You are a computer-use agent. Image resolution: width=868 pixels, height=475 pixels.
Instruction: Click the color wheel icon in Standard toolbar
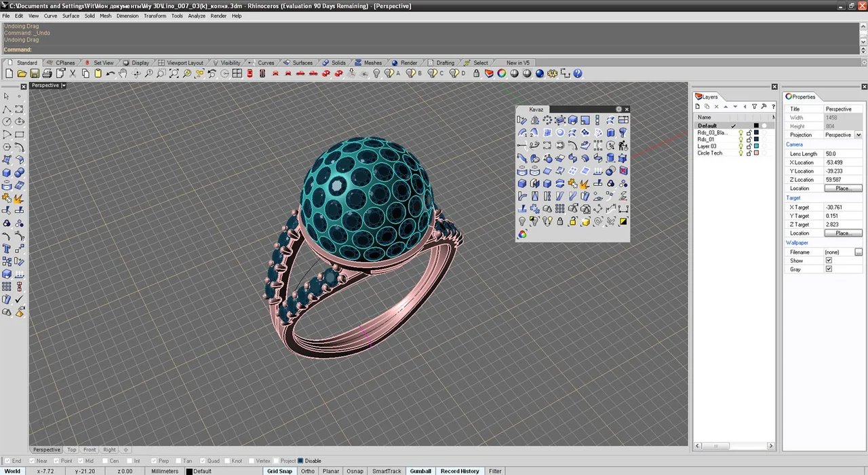click(502, 73)
